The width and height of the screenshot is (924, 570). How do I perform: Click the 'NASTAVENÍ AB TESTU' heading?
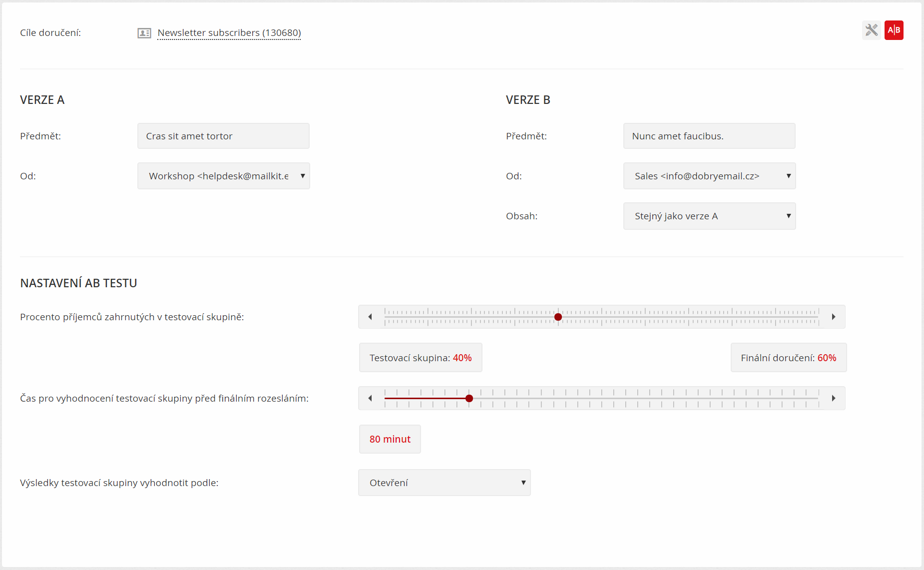tap(78, 283)
